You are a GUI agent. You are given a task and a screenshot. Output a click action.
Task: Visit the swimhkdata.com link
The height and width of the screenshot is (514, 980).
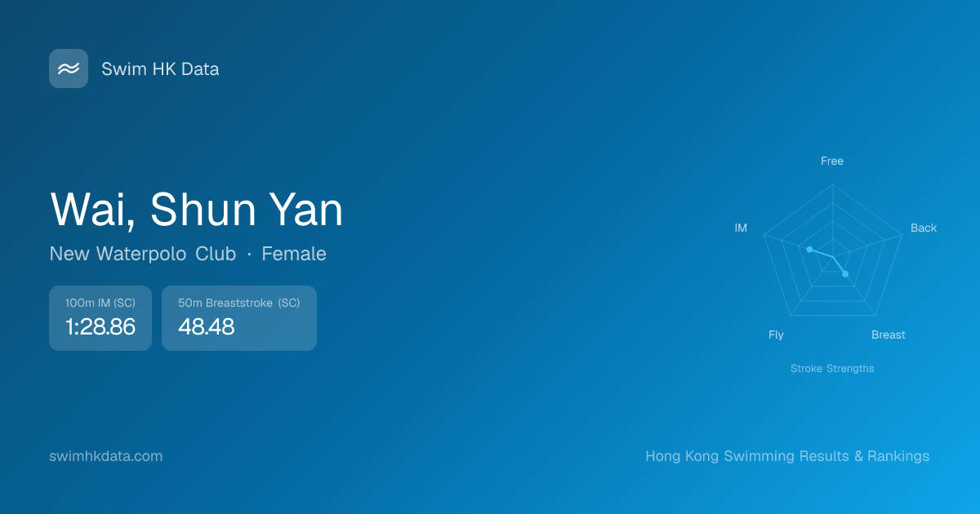point(106,456)
